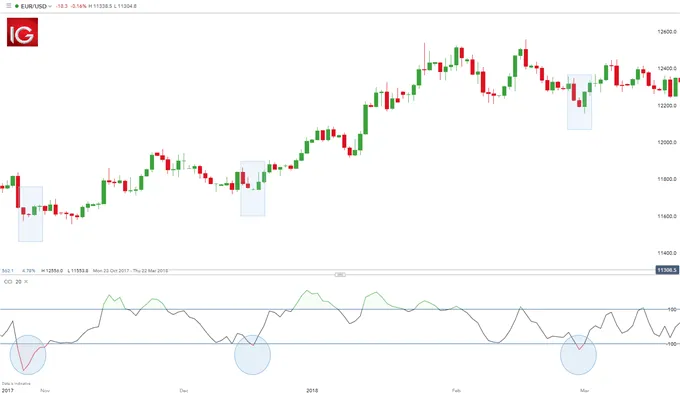Click the Feb label on time axis
Screen dimensions: 680x393
tap(456, 390)
